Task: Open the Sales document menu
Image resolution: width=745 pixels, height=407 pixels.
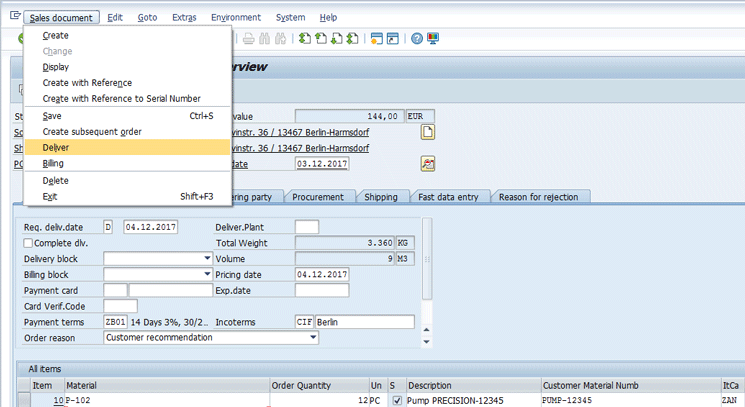Action: tap(61, 18)
